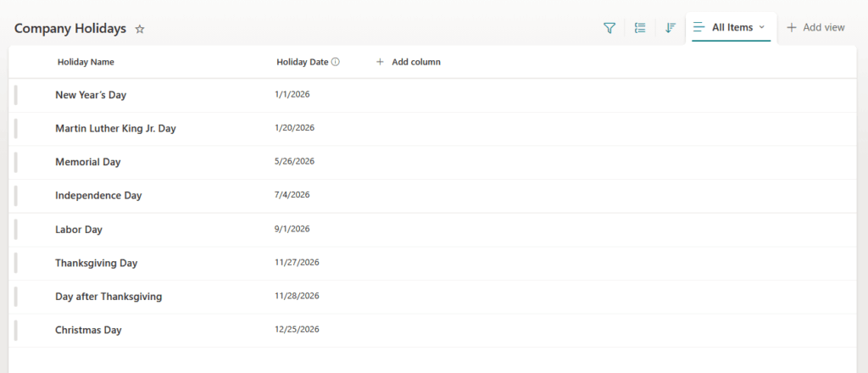The height and width of the screenshot is (373, 868).
Task: Click the plus icon beside Add view
Action: click(792, 27)
